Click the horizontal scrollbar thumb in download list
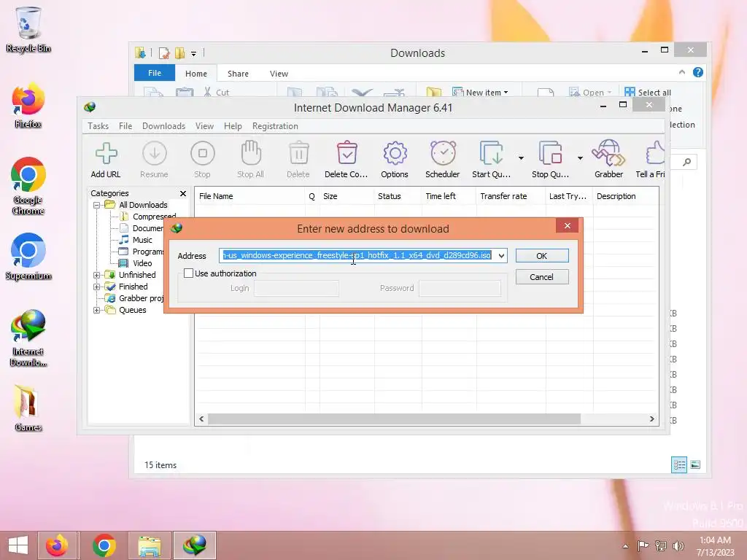This screenshot has width=747, height=560. tap(395, 419)
